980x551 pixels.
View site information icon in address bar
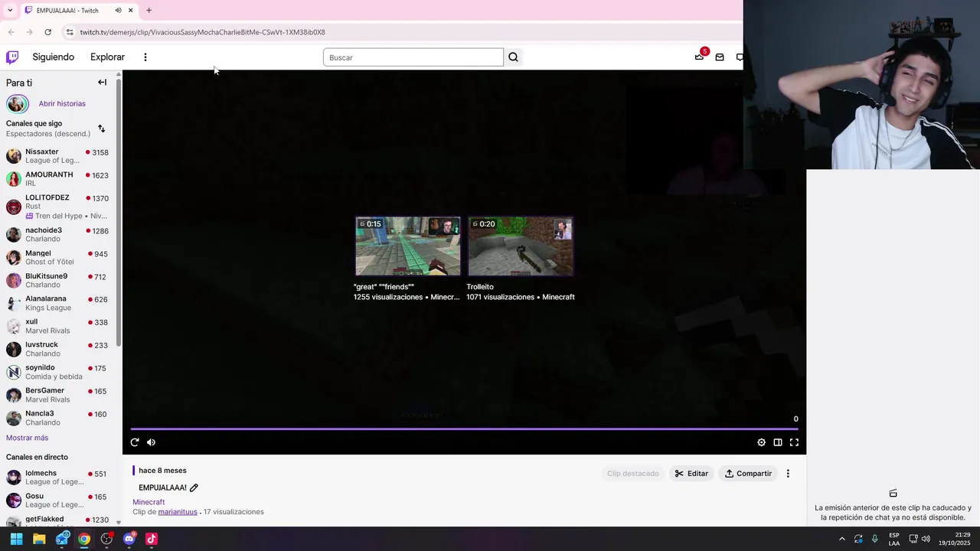click(69, 32)
